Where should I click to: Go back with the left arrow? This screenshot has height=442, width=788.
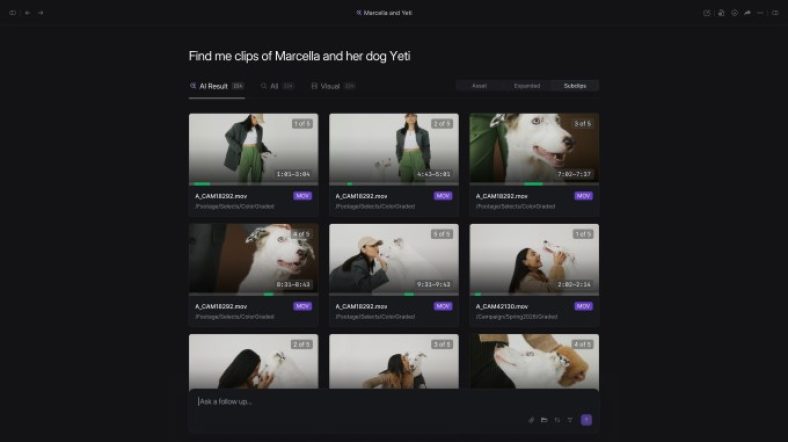27,13
